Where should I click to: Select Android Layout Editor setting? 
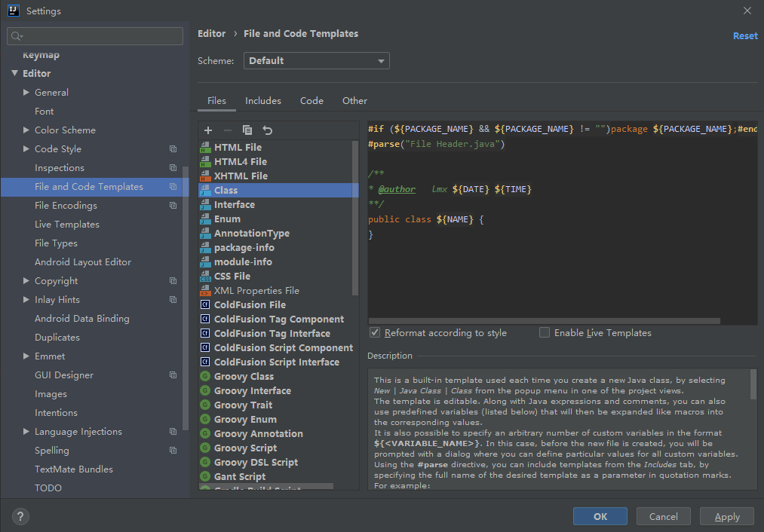(83, 262)
